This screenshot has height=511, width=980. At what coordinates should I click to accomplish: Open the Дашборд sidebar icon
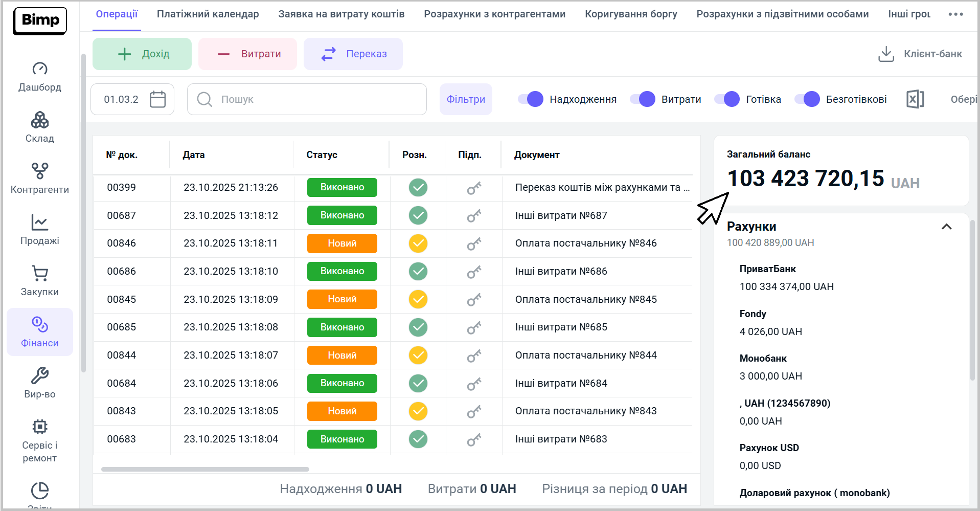(x=39, y=76)
